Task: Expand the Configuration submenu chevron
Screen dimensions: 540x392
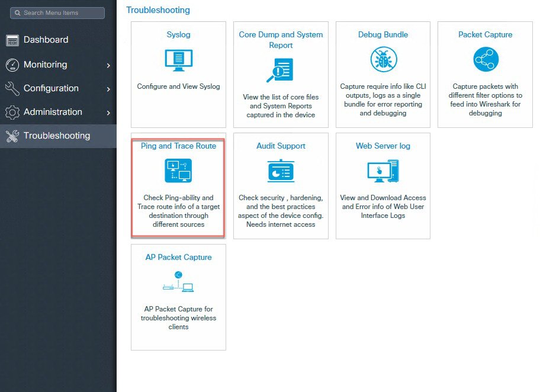Action: tap(108, 89)
